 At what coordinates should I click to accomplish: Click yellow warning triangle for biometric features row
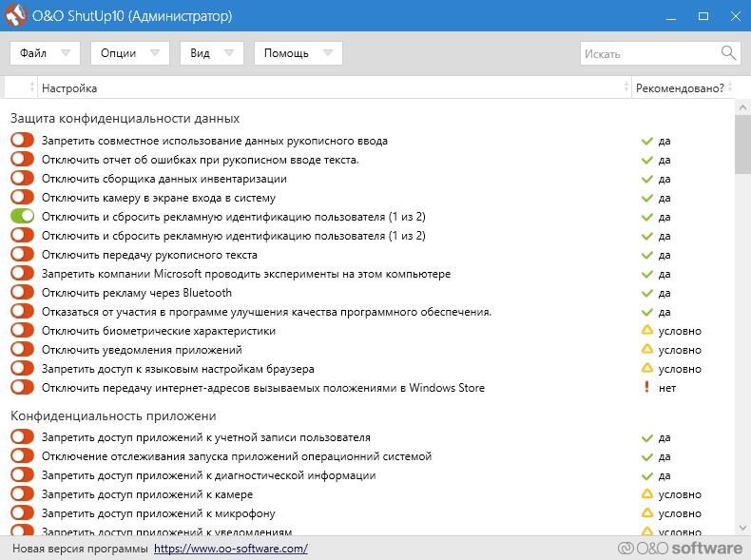pyautogui.click(x=647, y=330)
